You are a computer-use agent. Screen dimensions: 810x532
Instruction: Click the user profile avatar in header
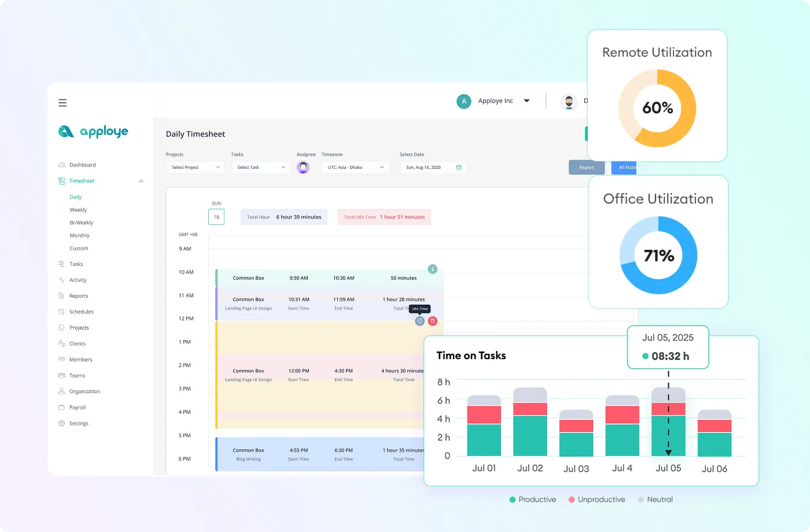(x=569, y=102)
